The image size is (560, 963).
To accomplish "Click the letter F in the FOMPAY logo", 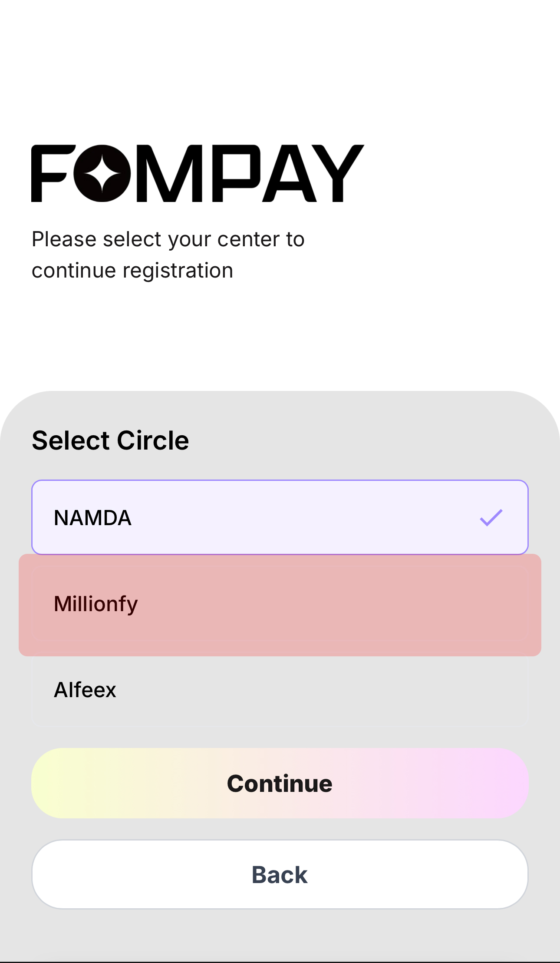I will coord(49,173).
